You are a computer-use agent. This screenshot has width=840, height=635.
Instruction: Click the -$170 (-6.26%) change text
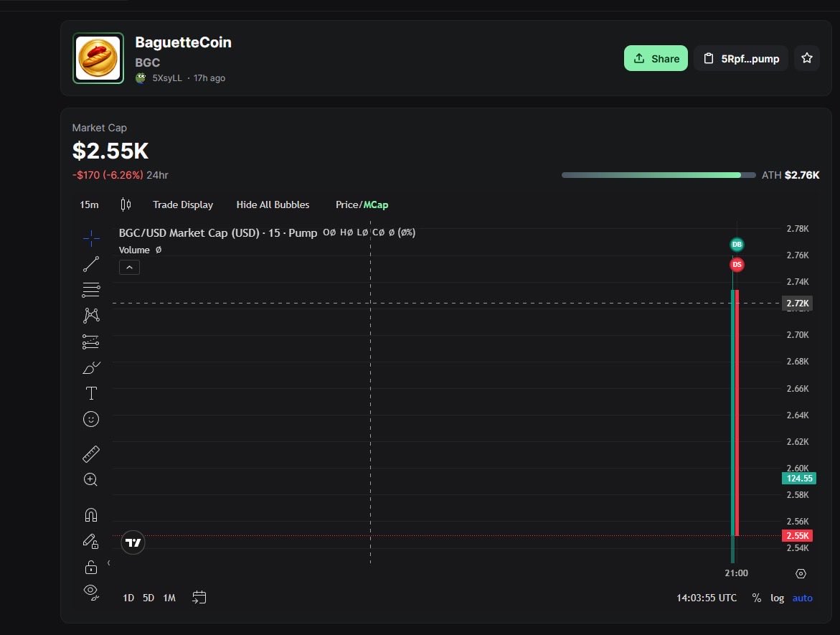[108, 175]
